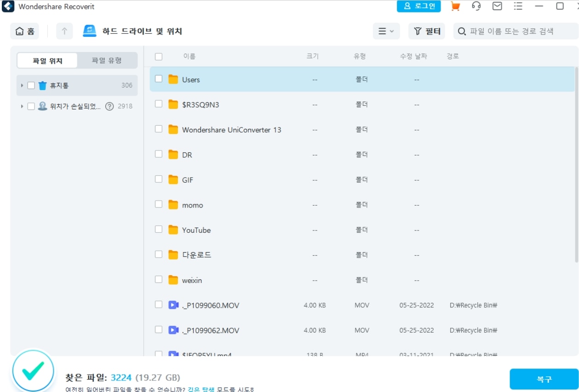
Task: Check the $R3SQ9N3 folder checkbox
Action: [159, 104]
